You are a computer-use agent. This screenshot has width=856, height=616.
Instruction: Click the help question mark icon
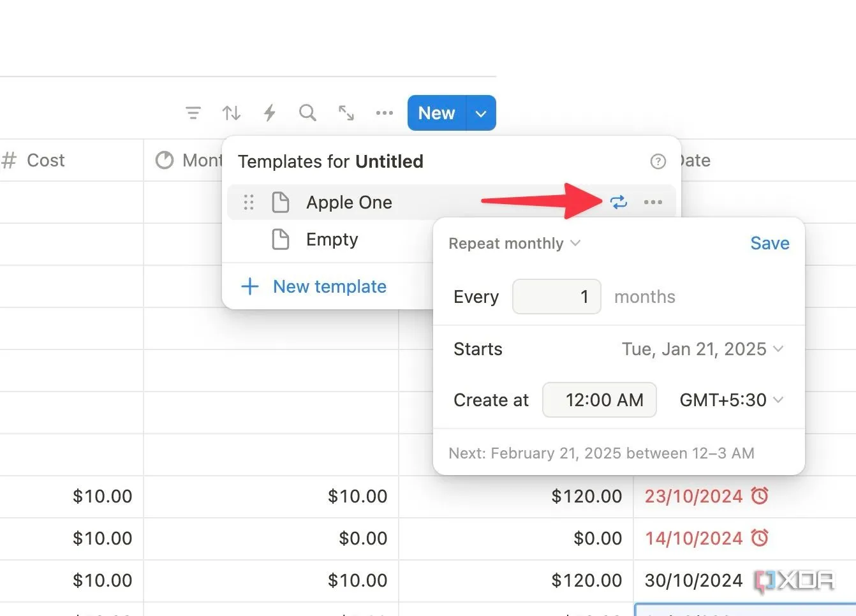(658, 161)
